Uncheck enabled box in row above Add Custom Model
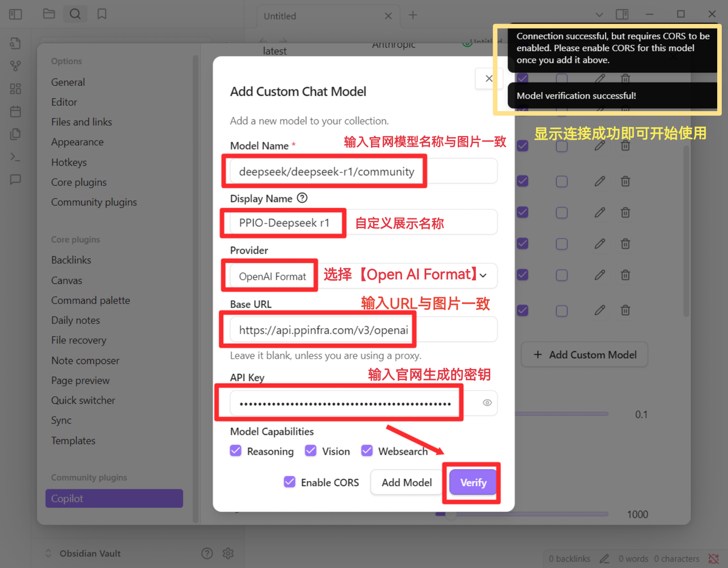 click(523, 310)
